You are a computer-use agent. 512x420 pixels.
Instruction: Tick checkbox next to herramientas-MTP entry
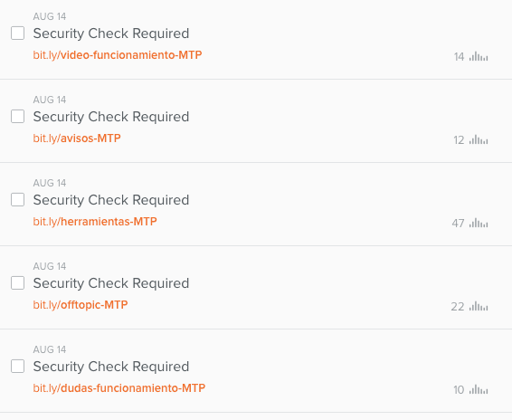point(17,200)
